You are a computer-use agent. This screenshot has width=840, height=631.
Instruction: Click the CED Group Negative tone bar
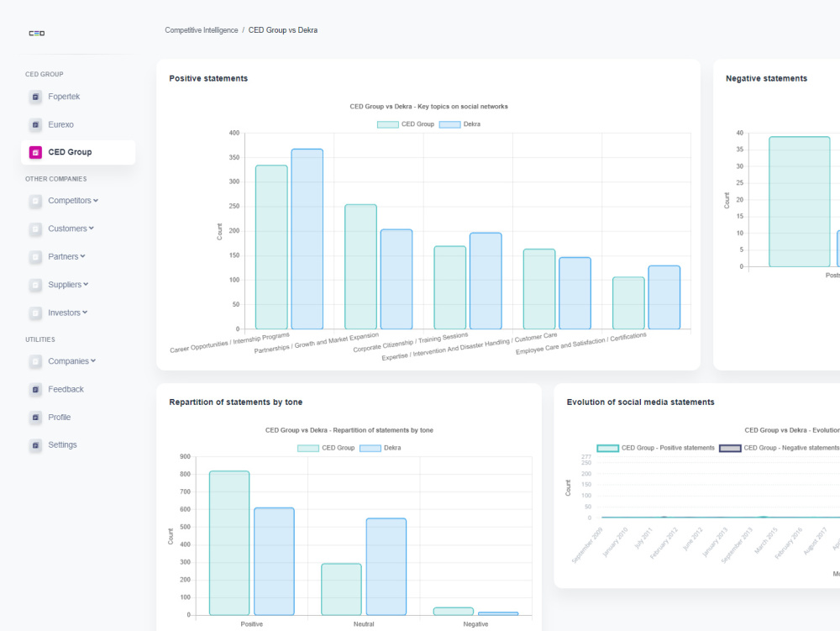tap(454, 611)
